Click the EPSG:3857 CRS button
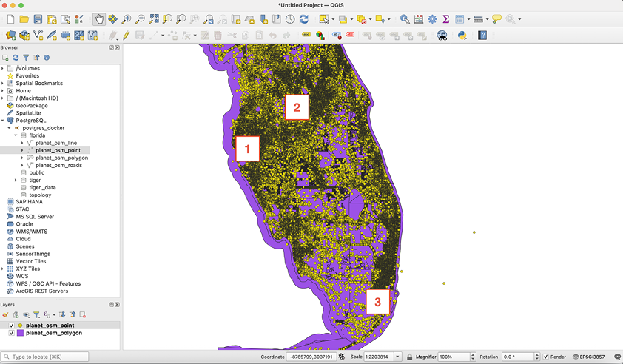The width and height of the screenshot is (623, 364). coord(589,357)
